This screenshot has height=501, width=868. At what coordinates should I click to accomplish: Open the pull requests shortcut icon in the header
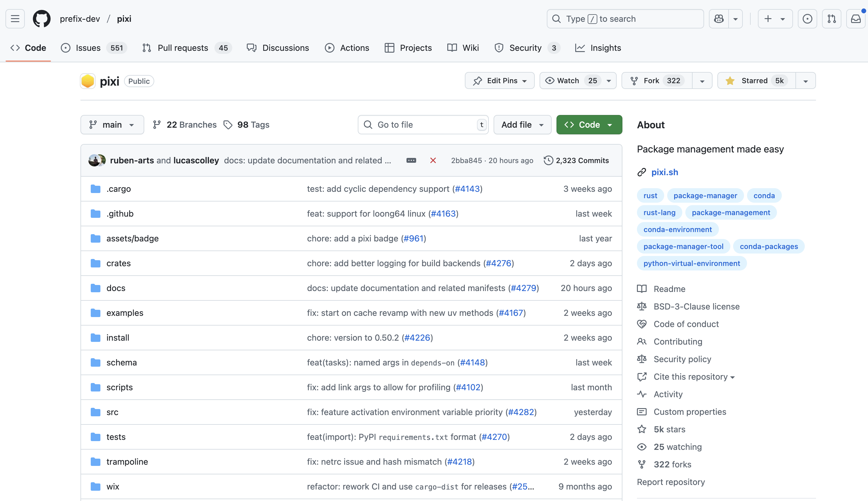(831, 18)
